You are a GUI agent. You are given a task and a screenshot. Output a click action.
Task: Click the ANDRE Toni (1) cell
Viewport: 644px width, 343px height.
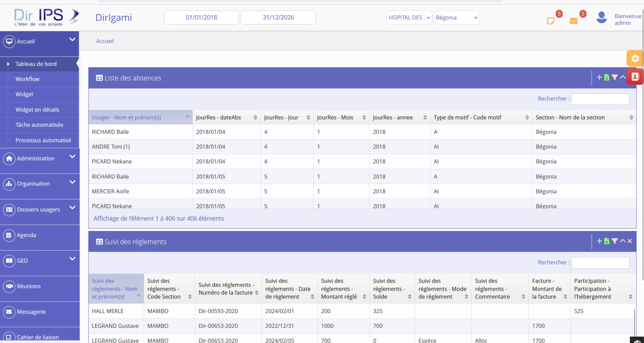click(x=140, y=147)
